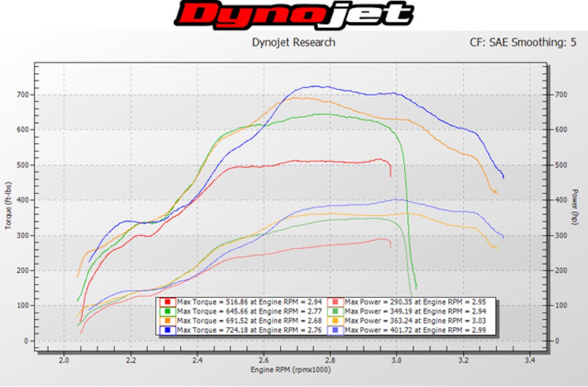Click the Dynojet logo
The width and height of the screenshot is (588, 387).
(294, 15)
